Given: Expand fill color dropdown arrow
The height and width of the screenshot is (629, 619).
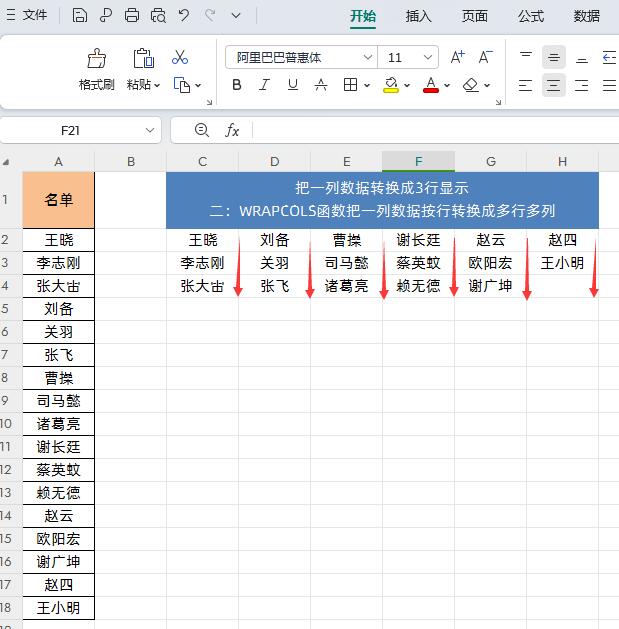Looking at the screenshot, I should click(x=407, y=85).
